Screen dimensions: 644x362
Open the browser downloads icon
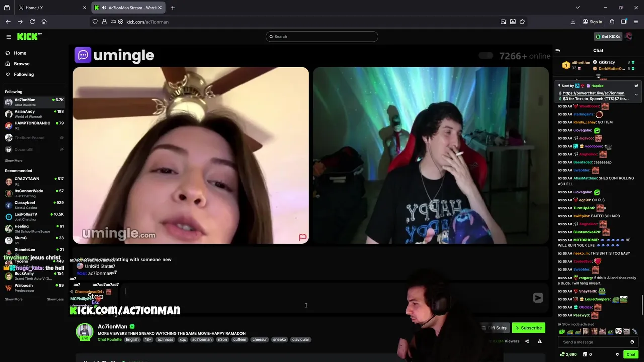[573, 22]
